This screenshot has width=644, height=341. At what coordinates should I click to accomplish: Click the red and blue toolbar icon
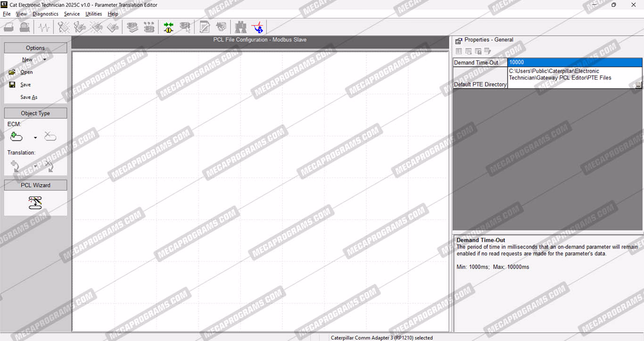[258, 27]
